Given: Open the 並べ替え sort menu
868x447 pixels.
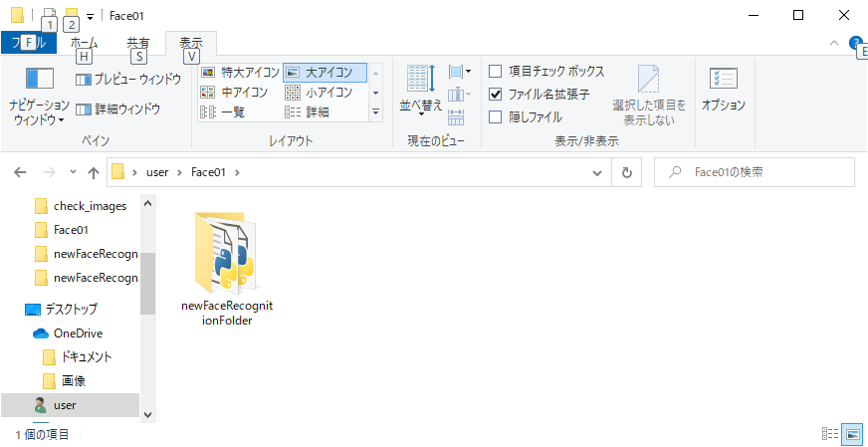Looking at the screenshot, I should (x=421, y=91).
